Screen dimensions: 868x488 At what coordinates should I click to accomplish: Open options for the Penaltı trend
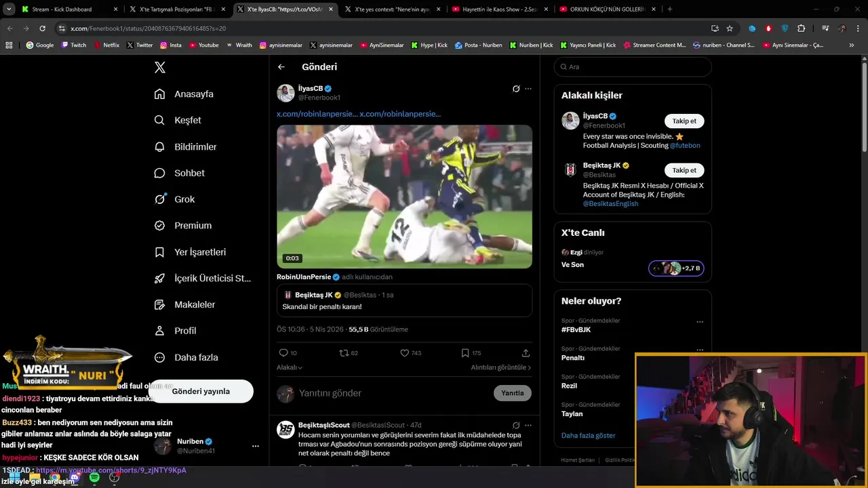click(x=700, y=350)
